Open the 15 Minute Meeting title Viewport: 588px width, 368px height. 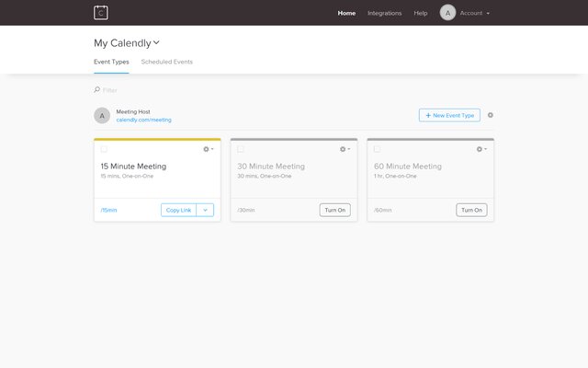click(133, 166)
